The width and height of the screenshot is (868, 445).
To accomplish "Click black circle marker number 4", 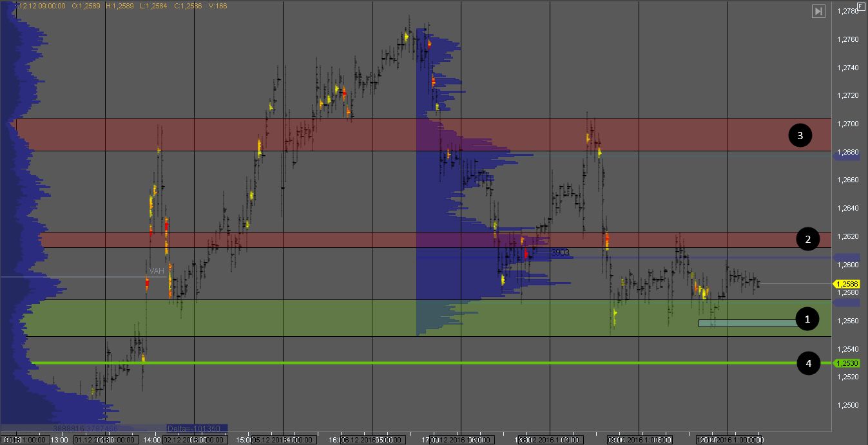I will [808, 364].
